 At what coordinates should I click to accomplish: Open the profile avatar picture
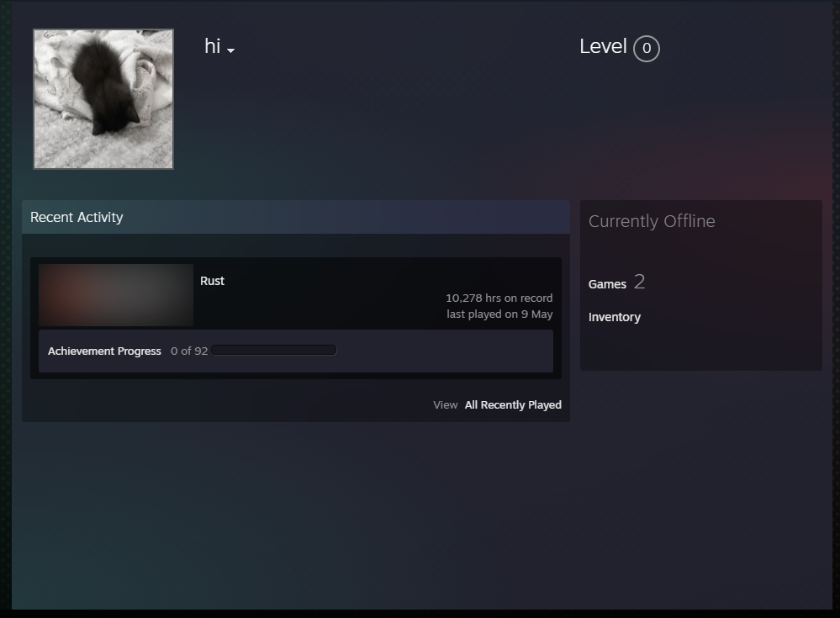[x=103, y=98]
